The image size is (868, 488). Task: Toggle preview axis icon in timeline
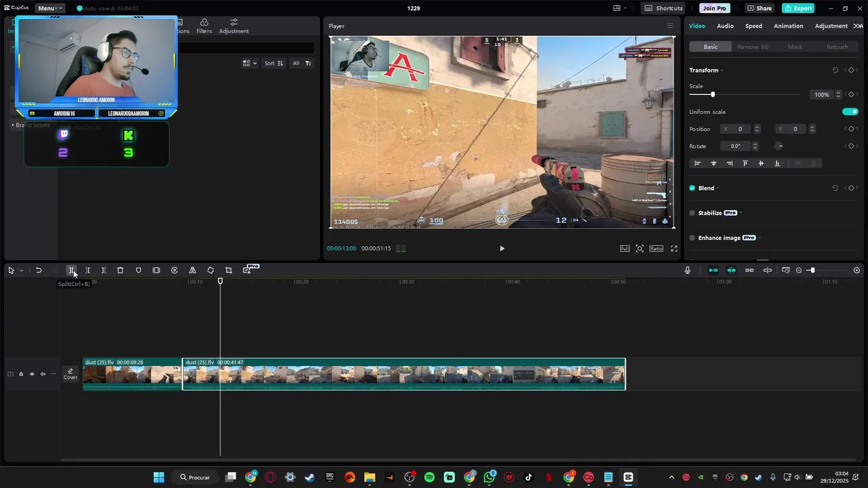pos(768,270)
